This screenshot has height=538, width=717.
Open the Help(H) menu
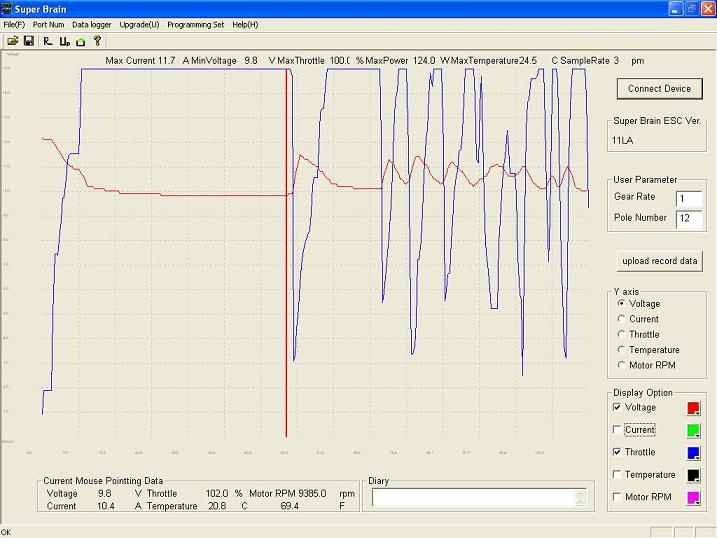click(x=245, y=25)
